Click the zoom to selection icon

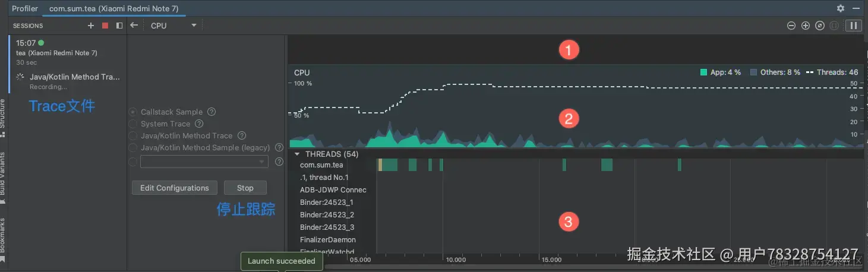(834, 26)
